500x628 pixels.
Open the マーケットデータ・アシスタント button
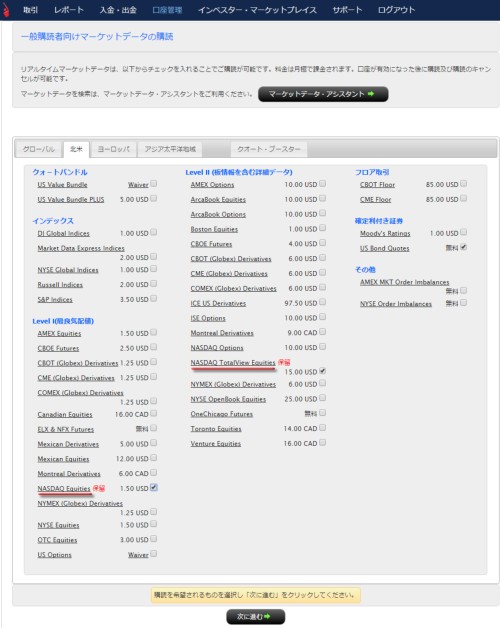[x=323, y=94]
